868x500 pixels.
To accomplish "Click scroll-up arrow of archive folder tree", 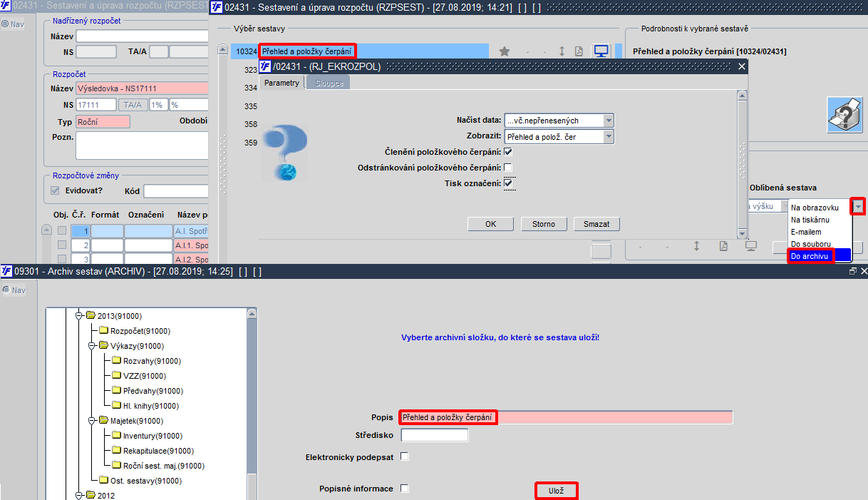I will [x=252, y=313].
